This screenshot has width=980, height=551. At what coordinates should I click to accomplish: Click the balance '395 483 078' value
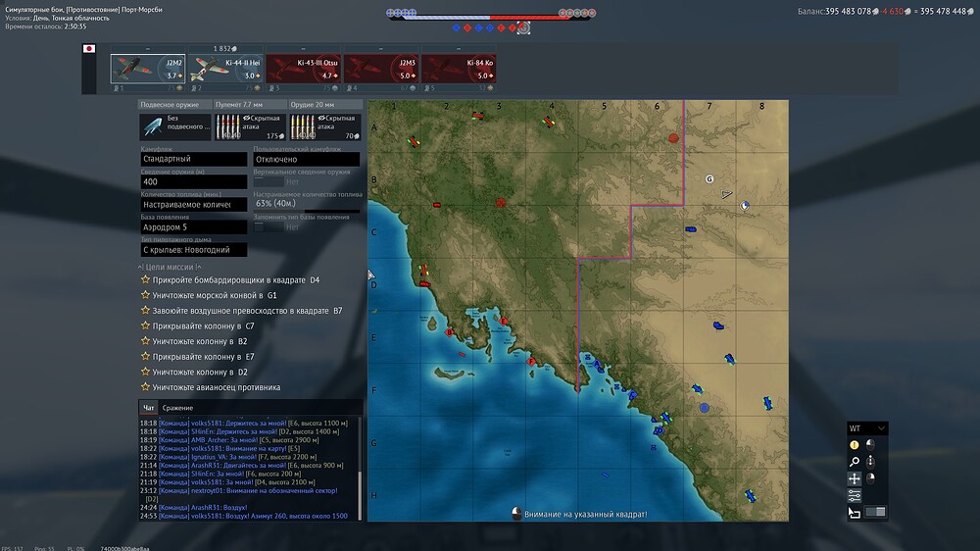tap(848, 11)
